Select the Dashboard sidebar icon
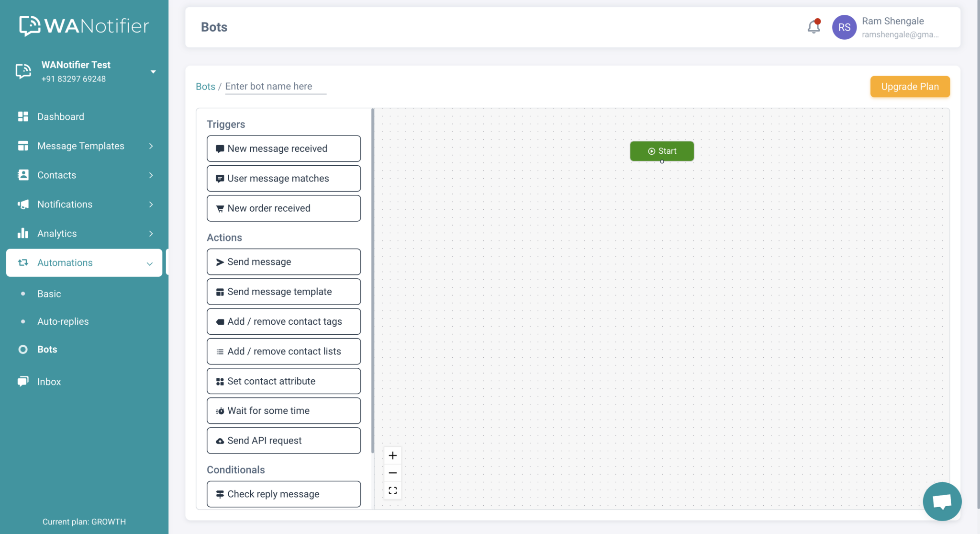 22,116
